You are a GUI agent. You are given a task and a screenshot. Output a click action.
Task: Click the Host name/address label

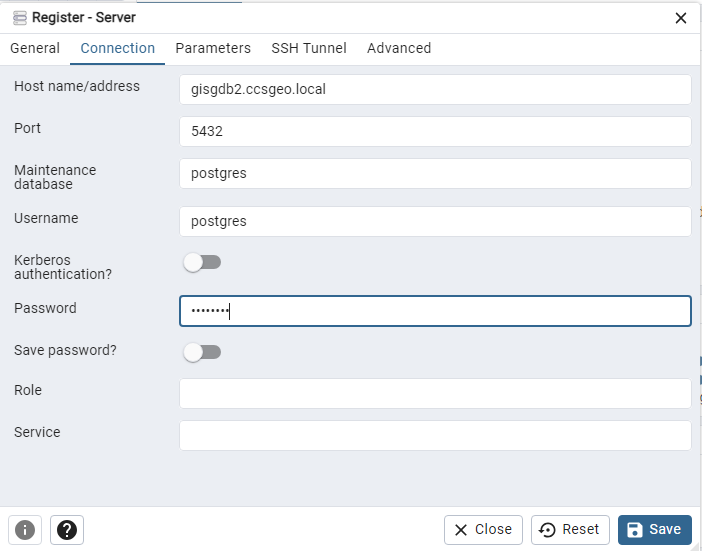point(77,86)
